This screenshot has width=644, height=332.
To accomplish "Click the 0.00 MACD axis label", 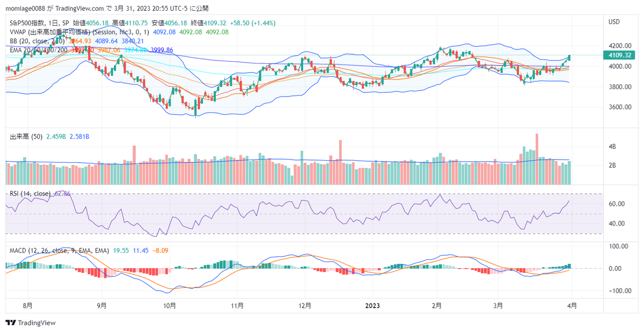I will click(x=614, y=268).
